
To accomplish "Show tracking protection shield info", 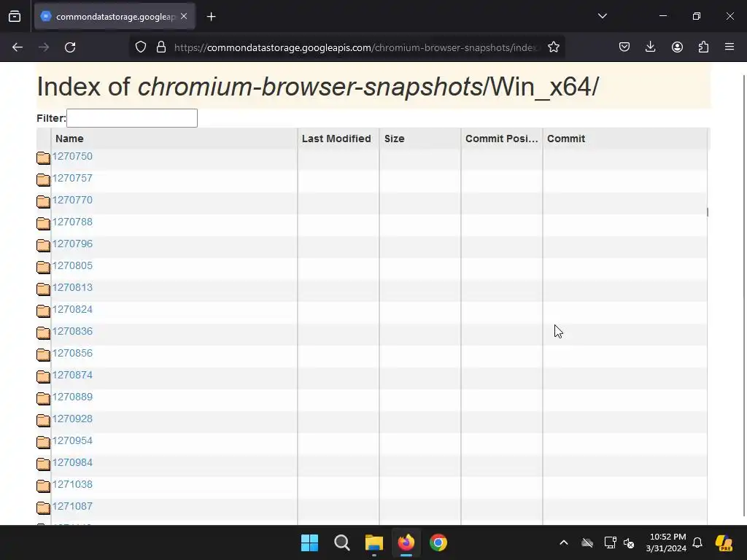I will (x=141, y=47).
